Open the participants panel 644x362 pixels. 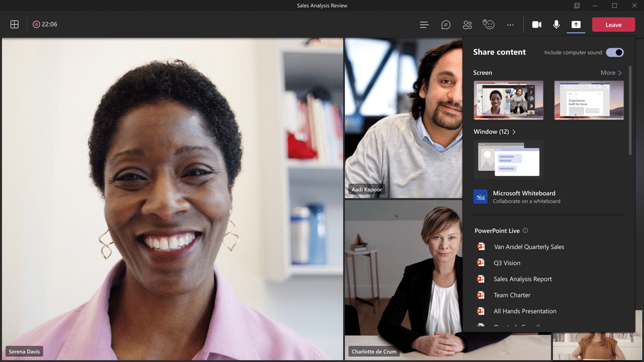(467, 24)
